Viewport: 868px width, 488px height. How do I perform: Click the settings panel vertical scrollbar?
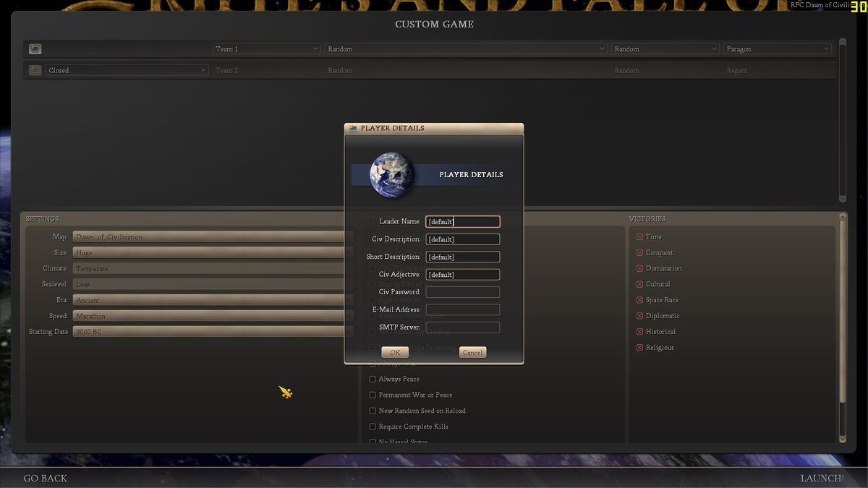tap(842, 328)
